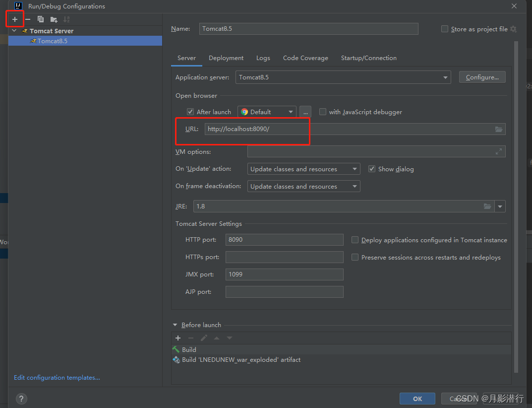Click the green hammer Build icon
The image size is (532, 408).
[176, 349]
